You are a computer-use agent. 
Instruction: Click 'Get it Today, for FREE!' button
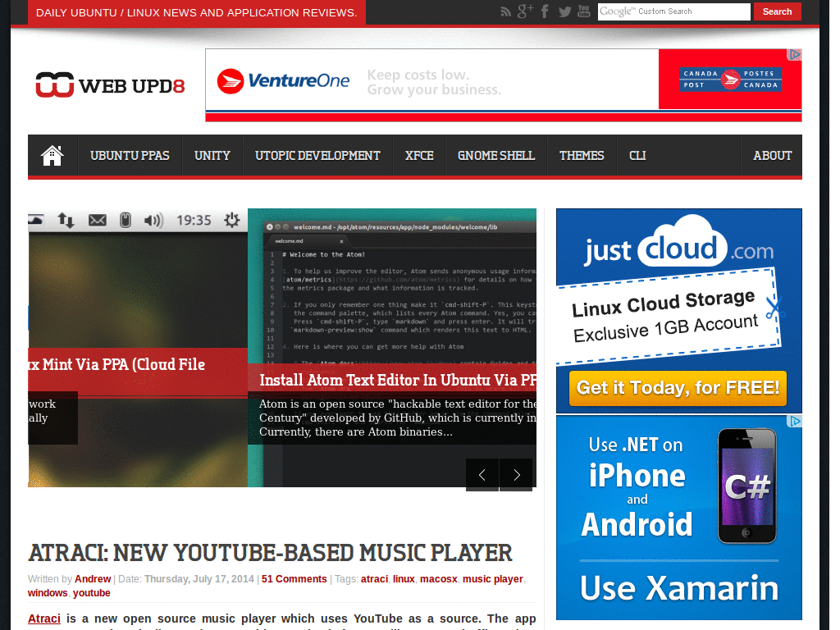coord(678,388)
